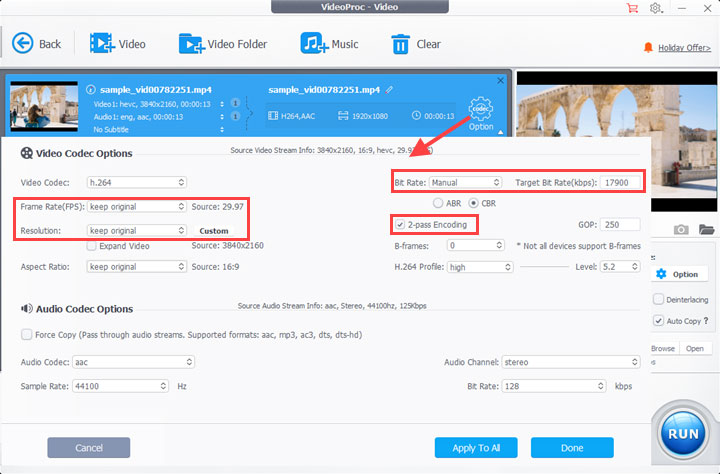The height and width of the screenshot is (474, 720).
Task: Open the Aspect Ratio dropdown
Action: [136, 267]
